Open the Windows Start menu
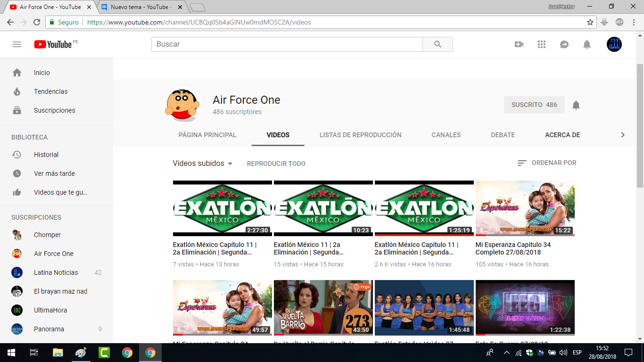The image size is (644, 362). click(x=11, y=353)
